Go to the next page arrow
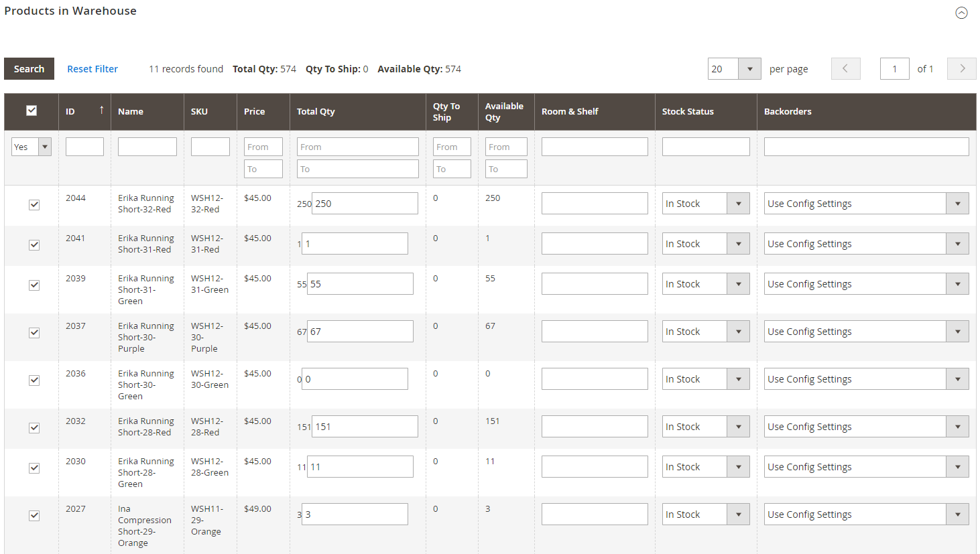The height and width of the screenshot is (554, 980). [962, 68]
